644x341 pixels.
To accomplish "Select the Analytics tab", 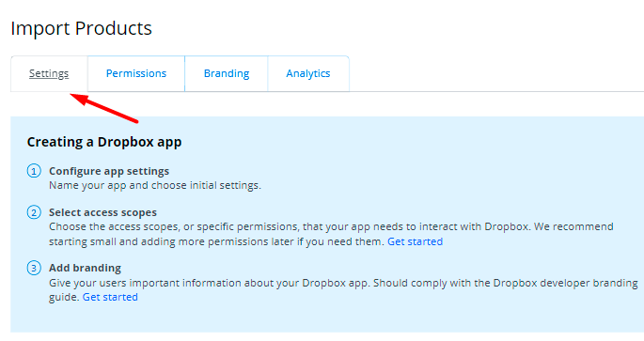I will [308, 73].
